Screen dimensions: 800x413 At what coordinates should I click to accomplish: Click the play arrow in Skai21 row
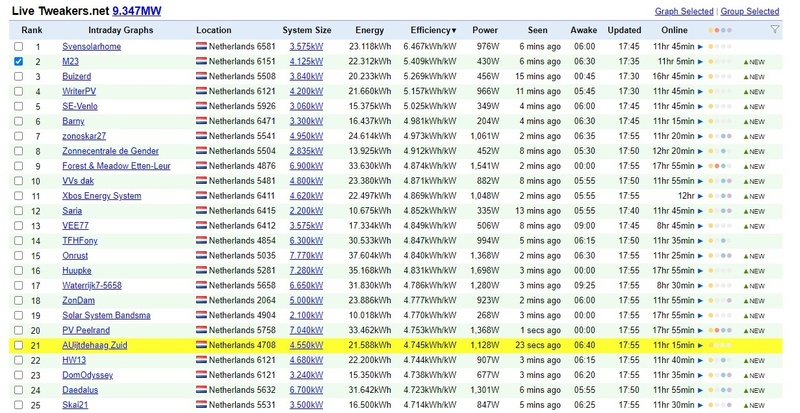tap(701, 405)
